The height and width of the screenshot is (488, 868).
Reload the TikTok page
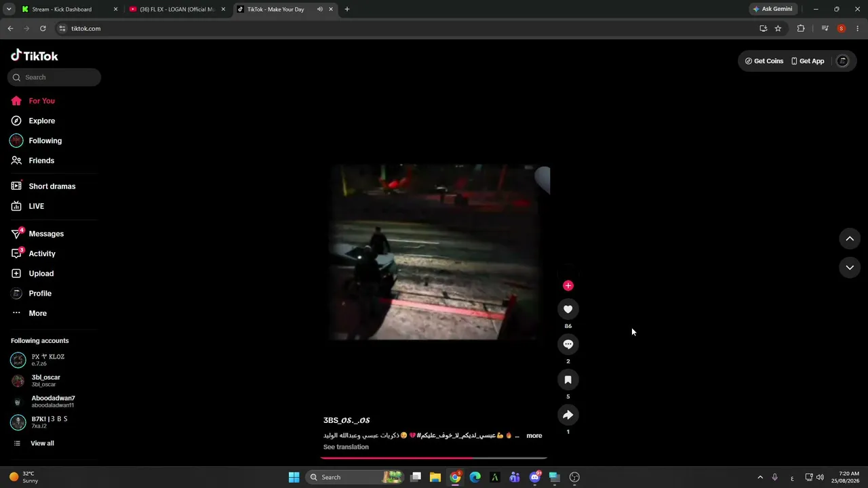43,28
